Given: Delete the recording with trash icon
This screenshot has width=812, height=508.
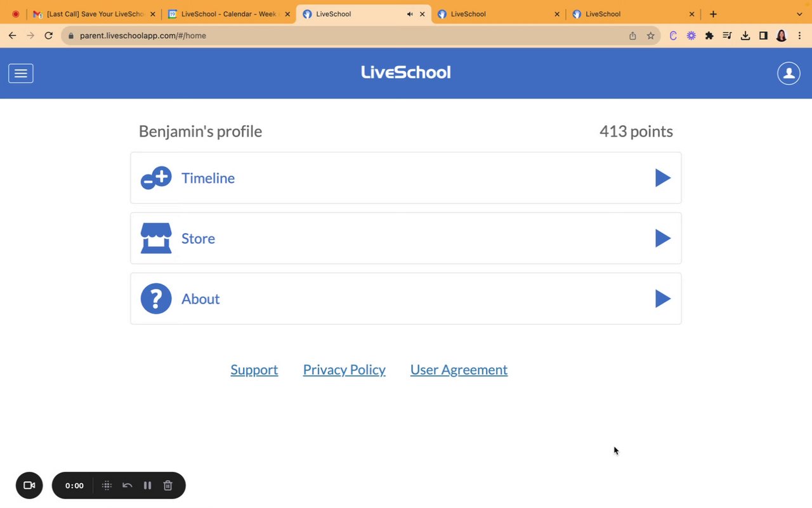Looking at the screenshot, I should point(167,485).
